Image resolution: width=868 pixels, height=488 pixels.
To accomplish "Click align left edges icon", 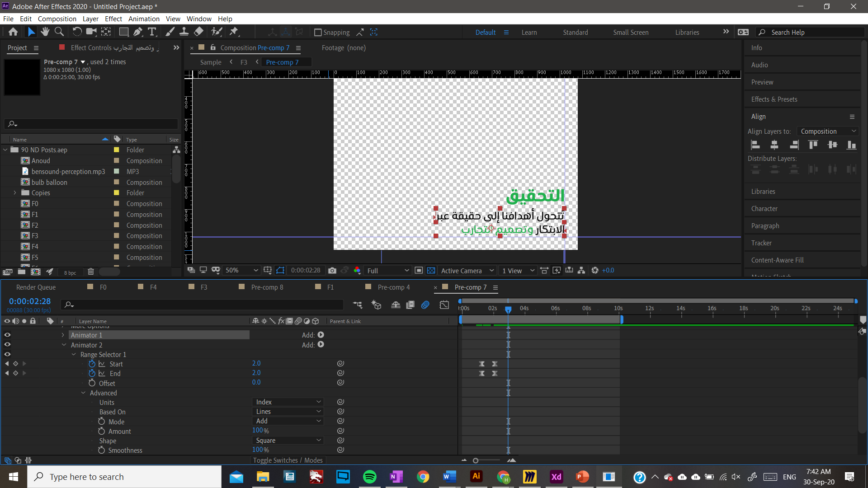I will pos(755,145).
